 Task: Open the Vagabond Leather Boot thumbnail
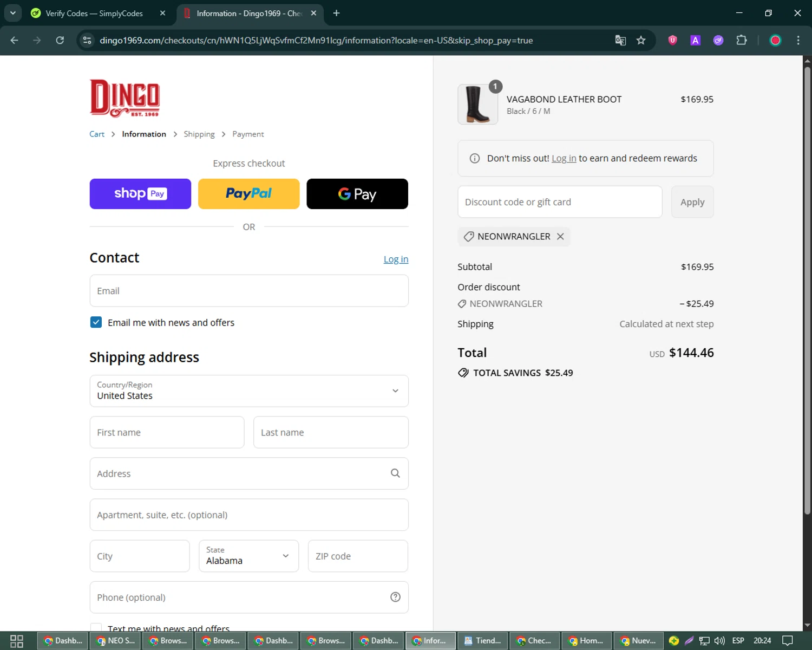point(477,105)
